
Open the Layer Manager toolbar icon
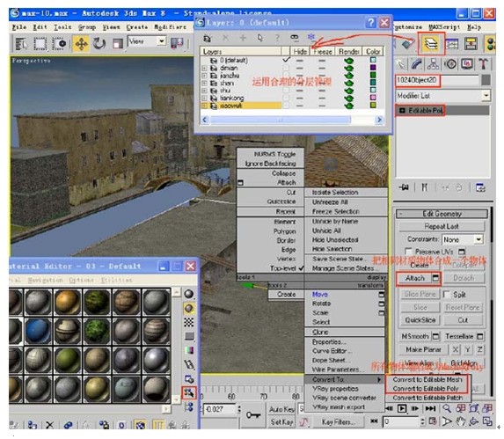pyautogui.click(x=431, y=43)
